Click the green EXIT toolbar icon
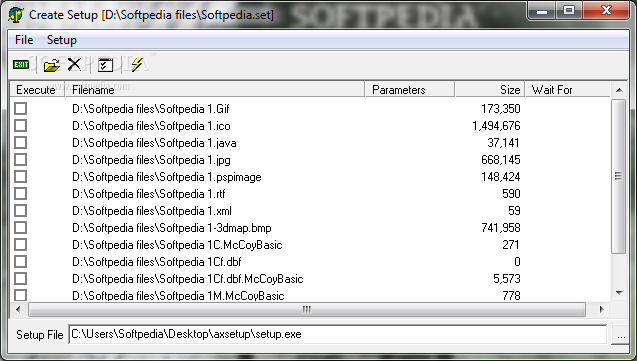The height and width of the screenshot is (361, 637). tap(21, 65)
